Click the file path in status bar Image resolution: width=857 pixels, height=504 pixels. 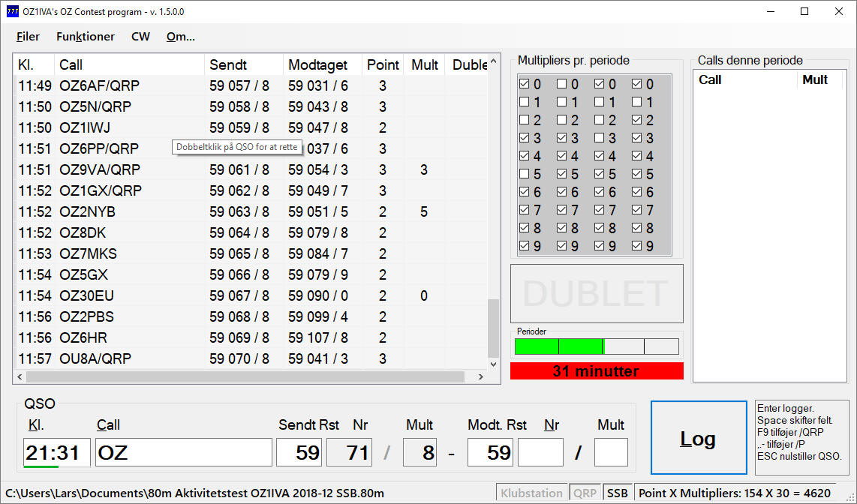[194, 493]
